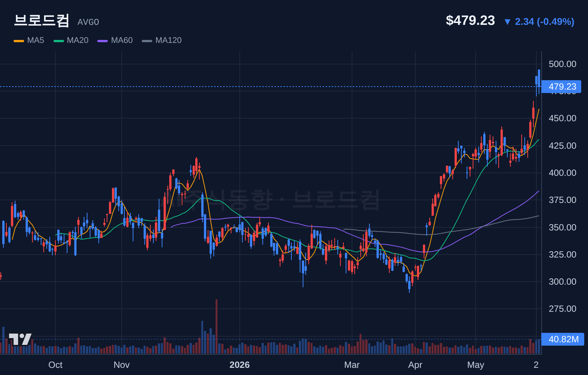
Task: Click the 375.00 price axis label
Action: [562, 200]
